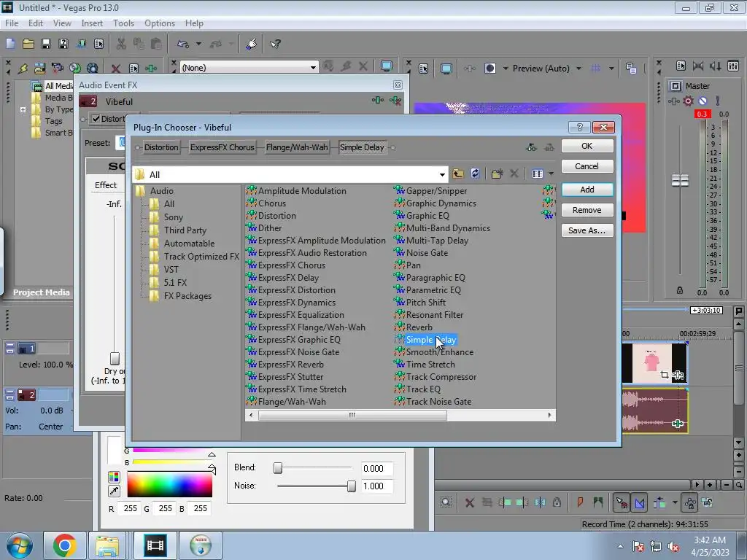Expand the By Type media bin node
This screenshot has width=747, height=560.
point(23,109)
